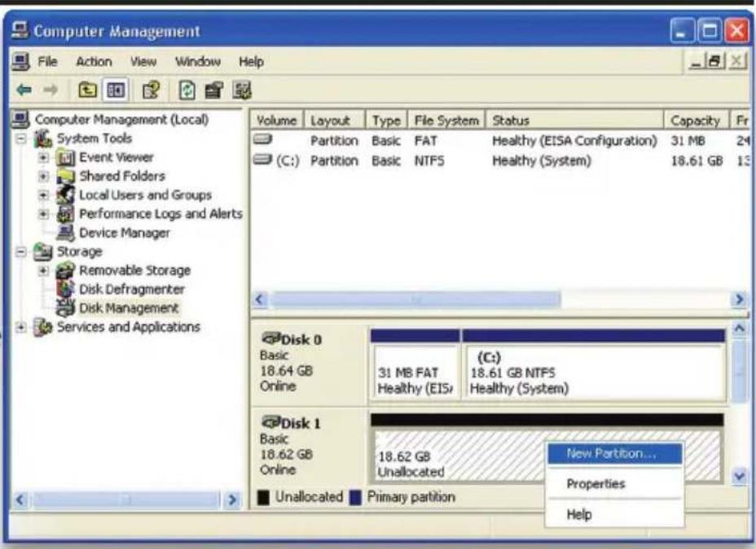Expand Local Users and Groups node
This screenshot has width=756, height=549.
43,195
